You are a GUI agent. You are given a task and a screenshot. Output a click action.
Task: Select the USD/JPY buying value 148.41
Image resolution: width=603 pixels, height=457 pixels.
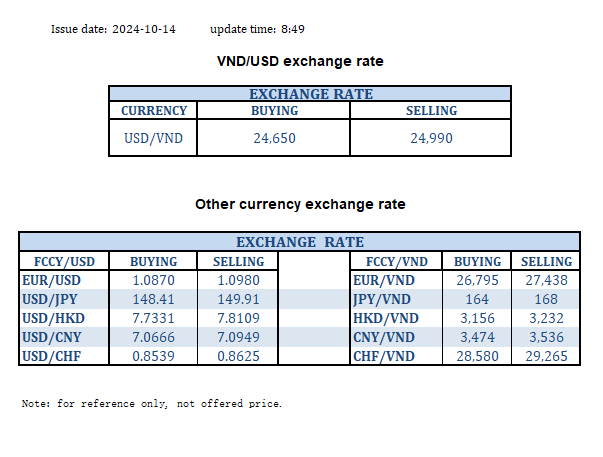[x=153, y=299]
